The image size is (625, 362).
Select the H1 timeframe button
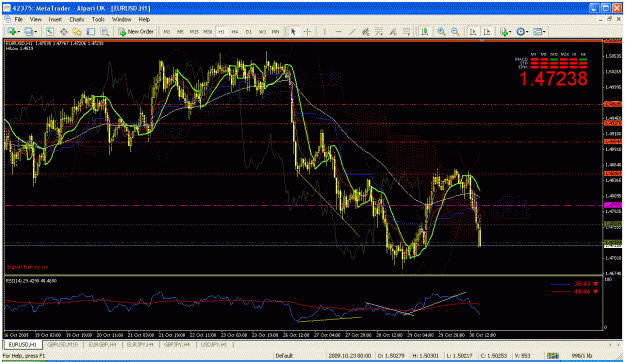tap(222, 31)
